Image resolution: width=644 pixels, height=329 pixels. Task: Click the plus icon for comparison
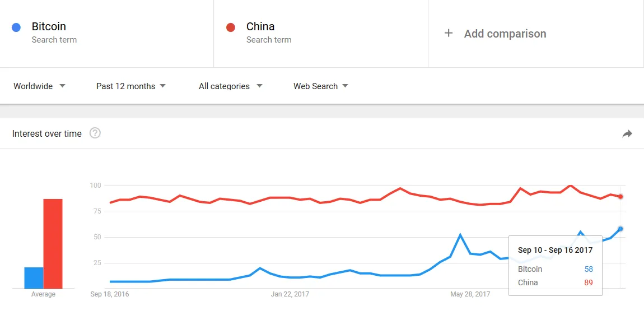448,34
